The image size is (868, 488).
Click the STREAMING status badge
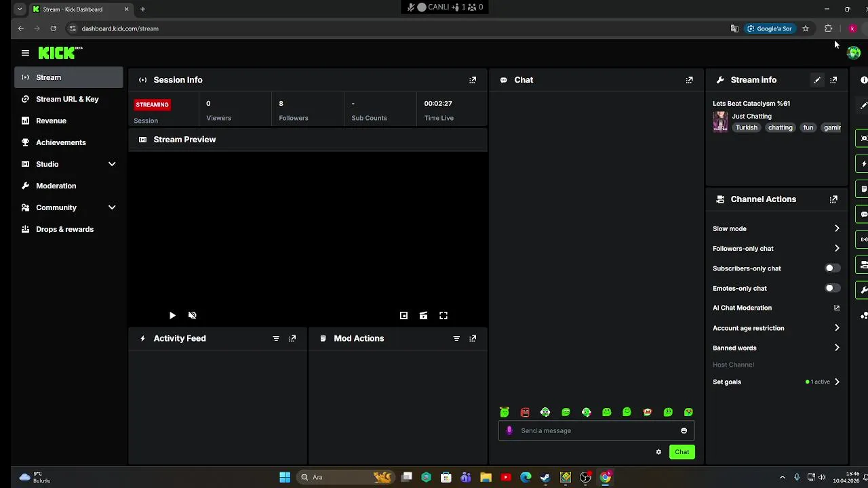[x=152, y=104]
